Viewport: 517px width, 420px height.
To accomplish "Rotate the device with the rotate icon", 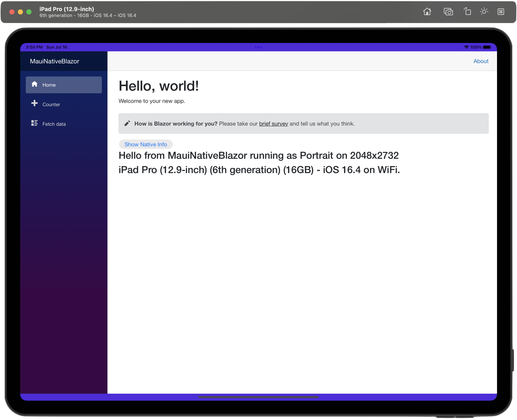I will coord(467,11).
